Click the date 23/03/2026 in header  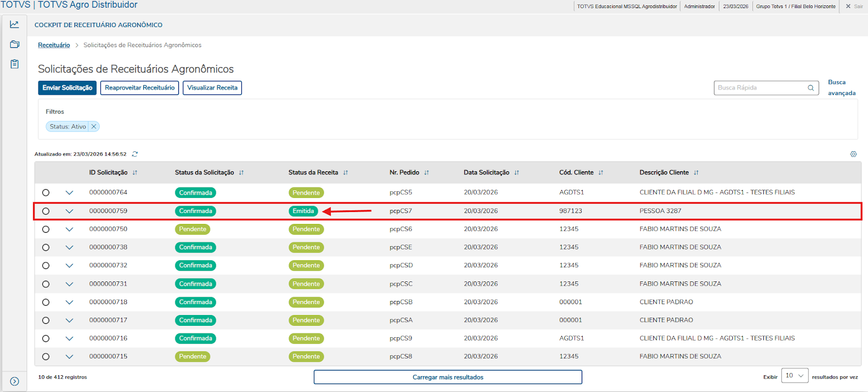(x=736, y=7)
